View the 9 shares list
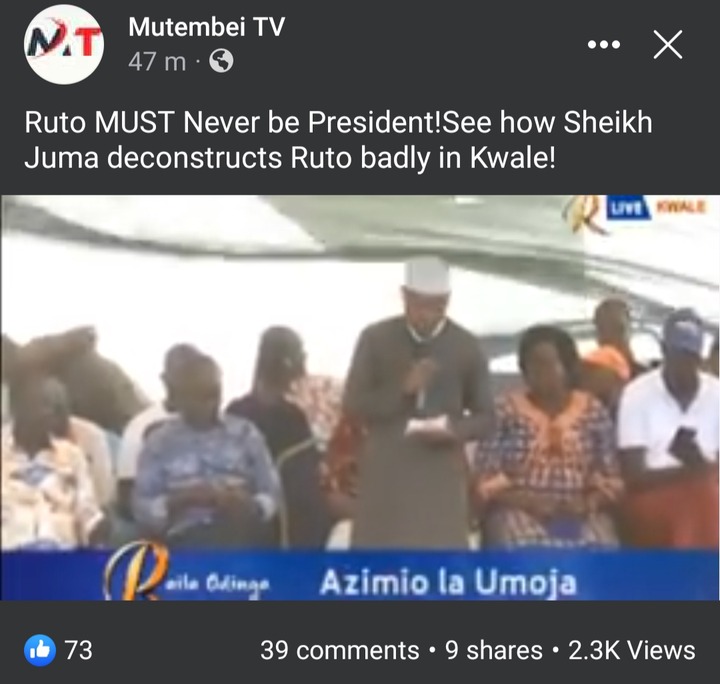The width and height of the screenshot is (720, 684). pyautogui.click(x=494, y=650)
